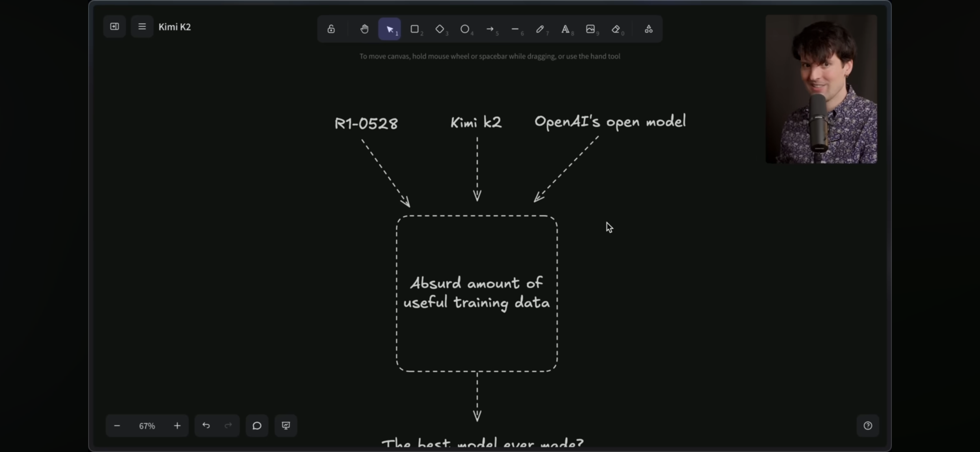Screen dimensions: 980x452
Task: Click the zoom out minus button
Action: pyautogui.click(x=117, y=426)
